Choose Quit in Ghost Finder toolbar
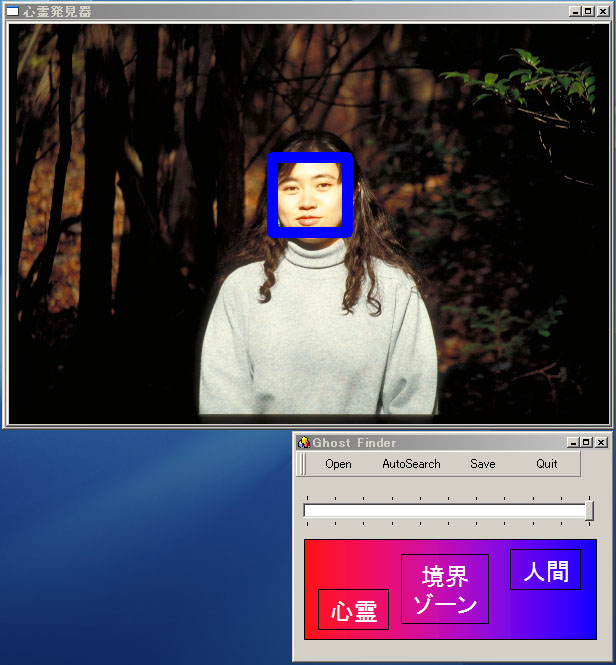 pyautogui.click(x=546, y=464)
